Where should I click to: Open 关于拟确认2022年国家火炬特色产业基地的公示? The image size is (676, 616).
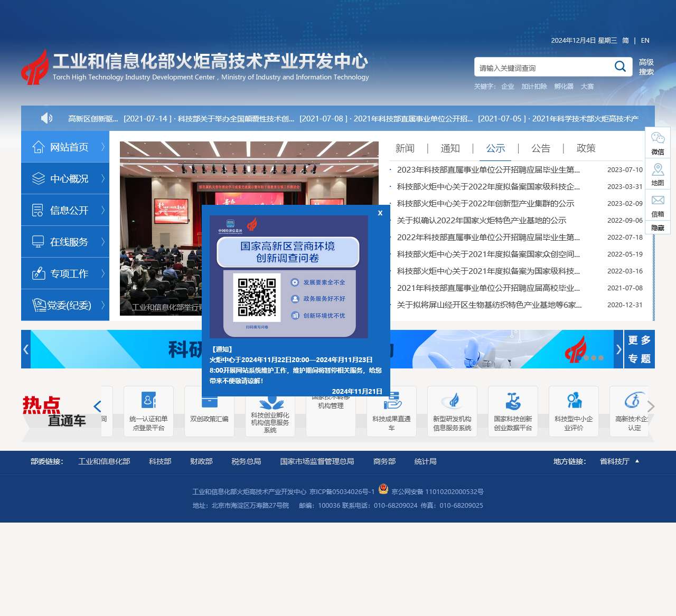point(482,221)
